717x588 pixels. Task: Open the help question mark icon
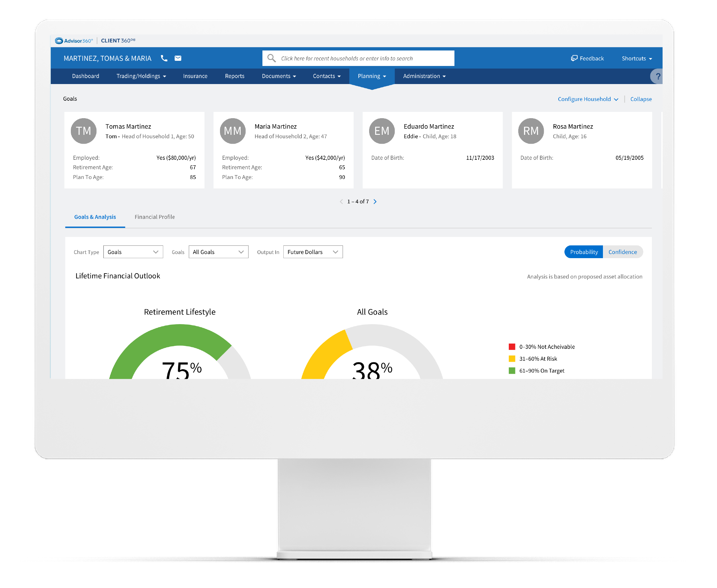tap(657, 76)
